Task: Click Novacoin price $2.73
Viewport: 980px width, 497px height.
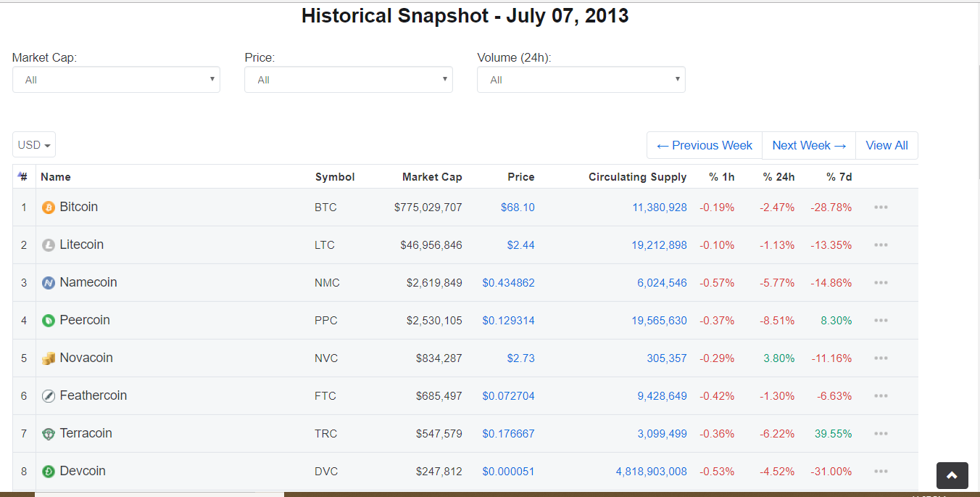Action: coord(521,358)
